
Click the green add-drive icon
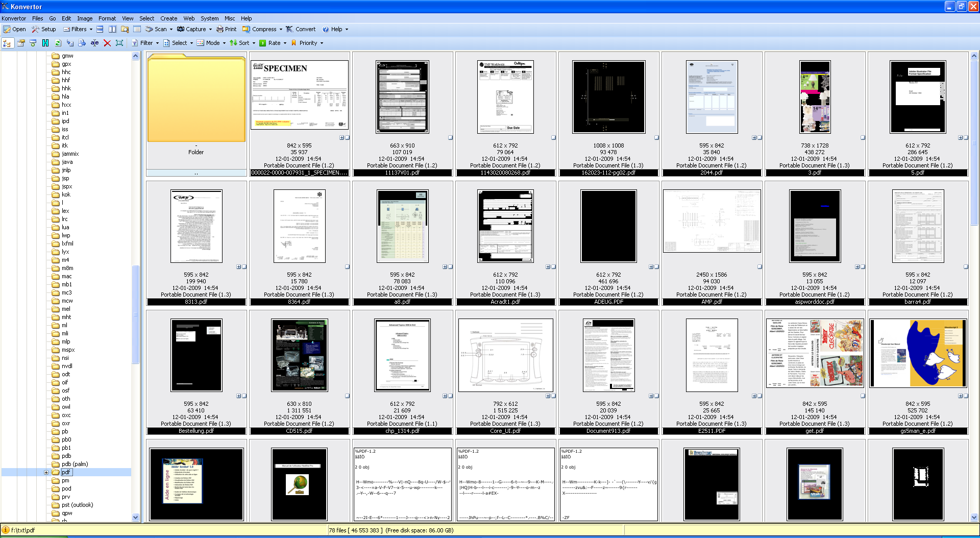(33, 43)
